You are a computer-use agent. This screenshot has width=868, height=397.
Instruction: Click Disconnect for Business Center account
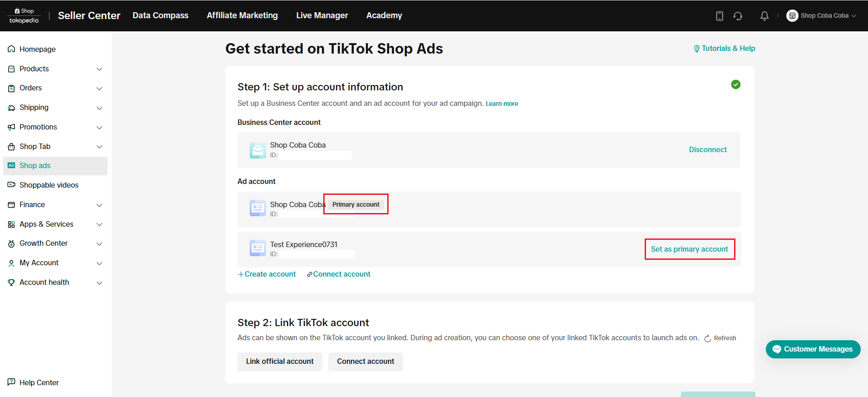pyautogui.click(x=707, y=149)
